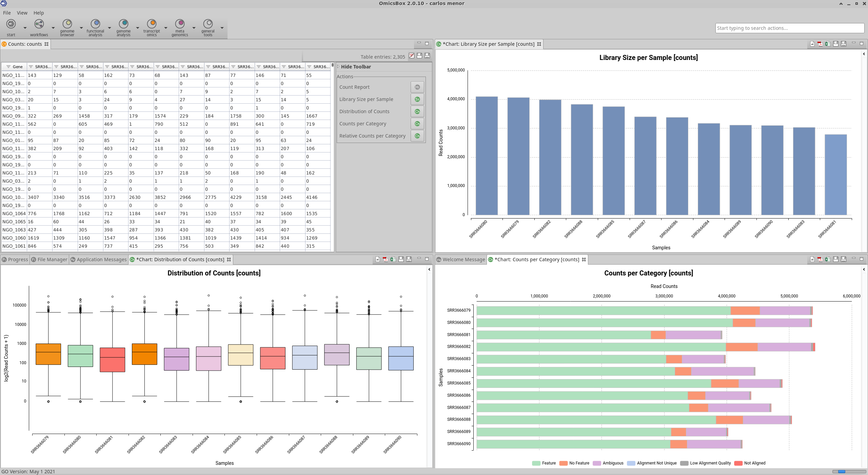The image size is (868, 475).
Task: Click the workflows toolbar icon
Action: [x=39, y=24]
